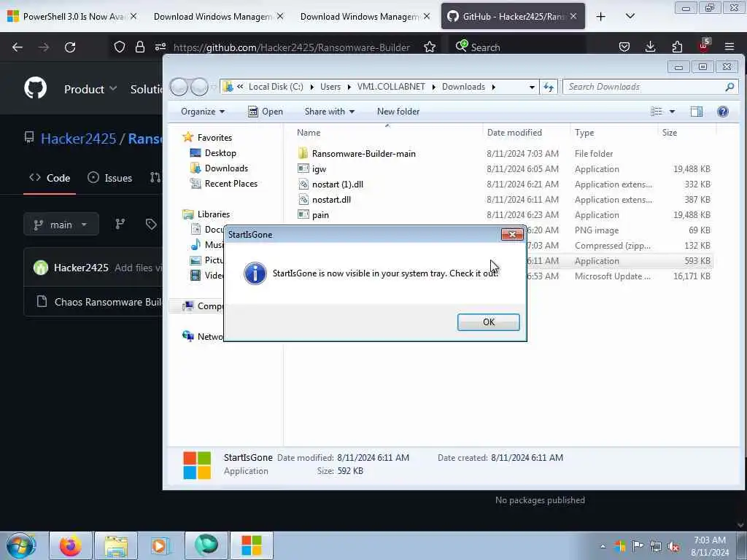Select the pain application file

click(320, 215)
